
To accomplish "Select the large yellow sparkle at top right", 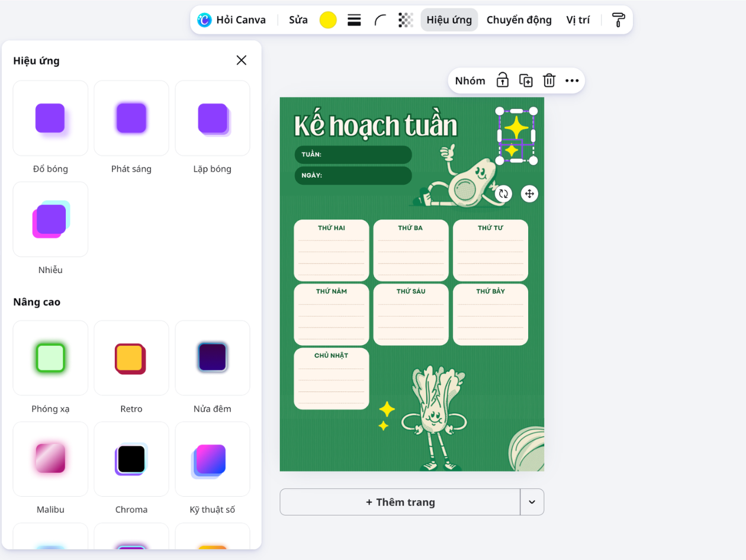I will coord(516,127).
